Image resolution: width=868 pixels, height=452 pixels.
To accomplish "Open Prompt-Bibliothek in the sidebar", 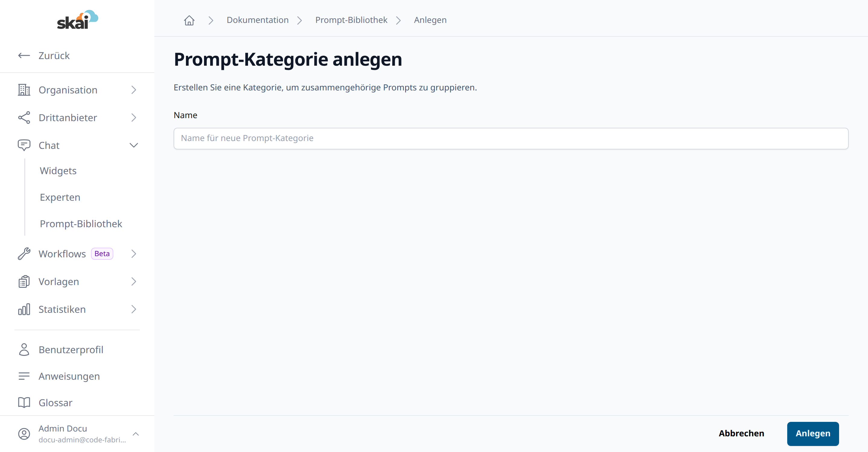I will click(x=81, y=224).
